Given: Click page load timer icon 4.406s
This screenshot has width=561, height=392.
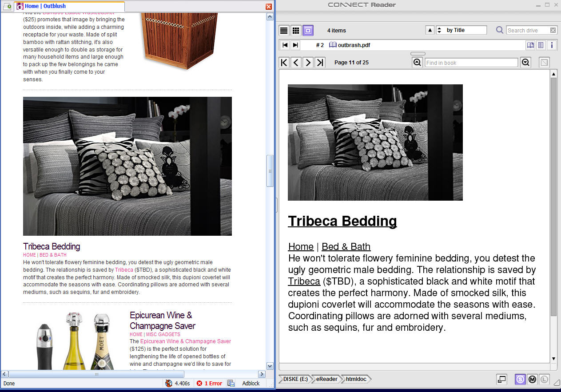Looking at the screenshot, I should [169, 383].
